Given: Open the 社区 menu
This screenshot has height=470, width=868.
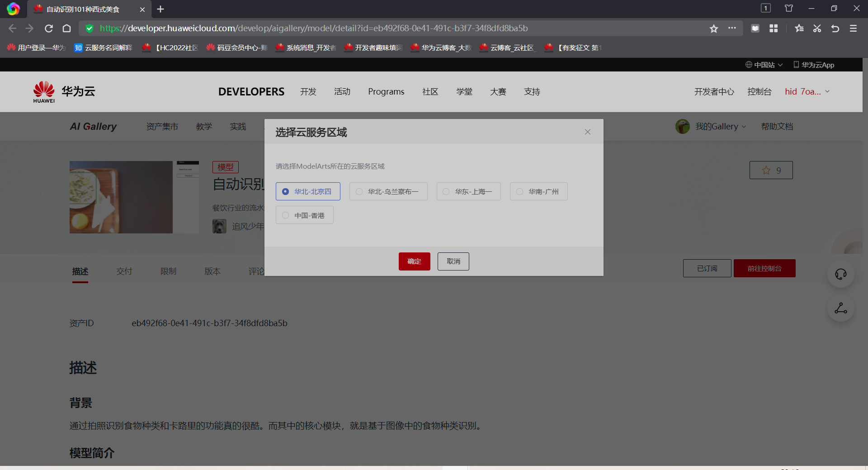Looking at the screenshot, I should (430, 91).
